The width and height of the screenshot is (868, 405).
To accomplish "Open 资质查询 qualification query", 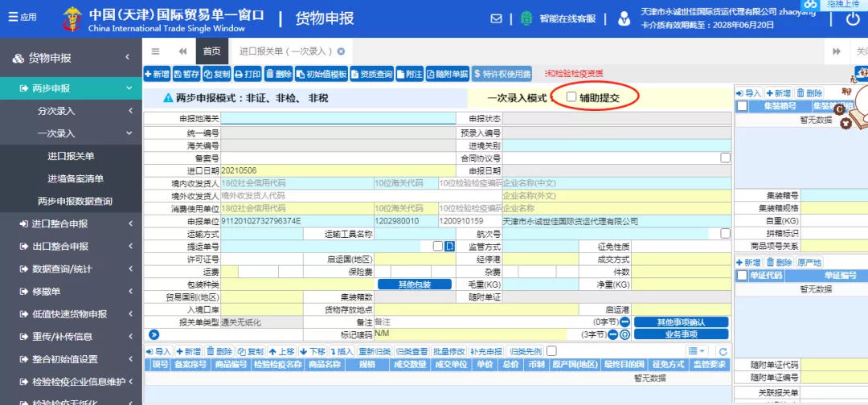I will tap(371, 74).
